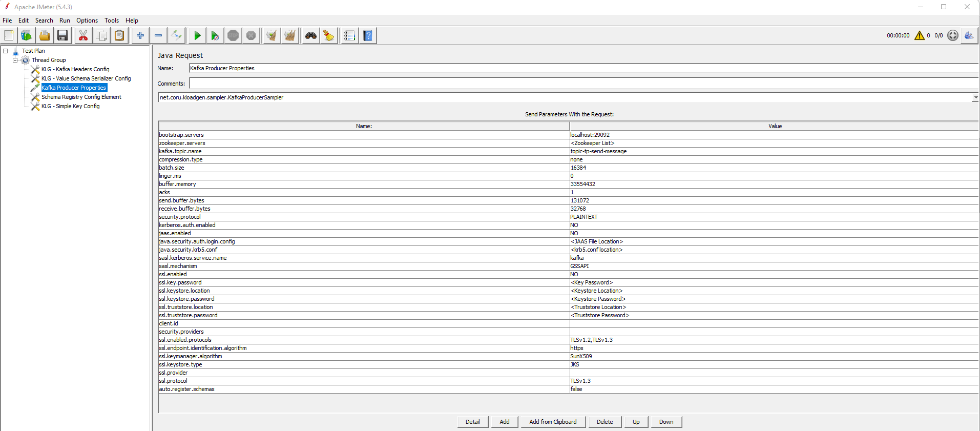Click the remote engine status globe icon
Screen dimensions: 980x431
(953, 35)
